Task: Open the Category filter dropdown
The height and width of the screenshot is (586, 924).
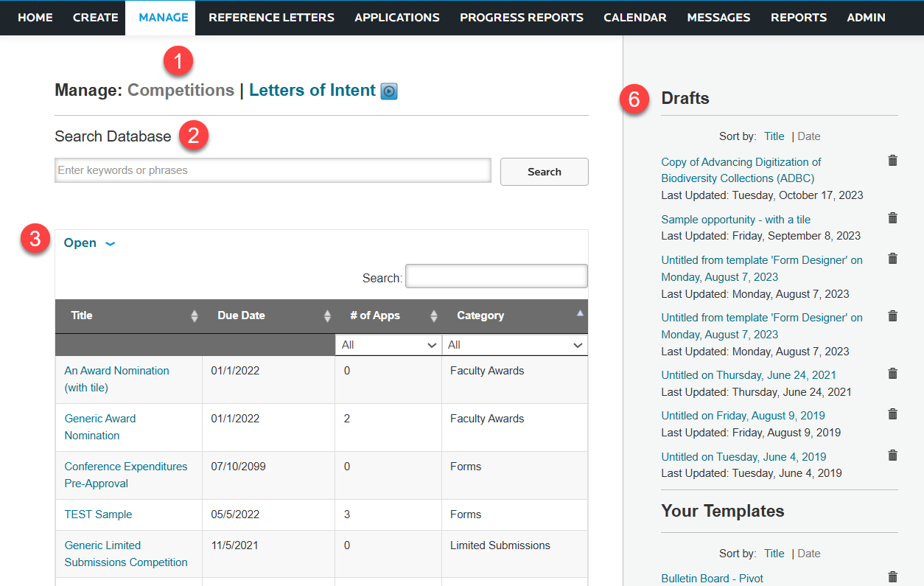Action: point(515,345)
